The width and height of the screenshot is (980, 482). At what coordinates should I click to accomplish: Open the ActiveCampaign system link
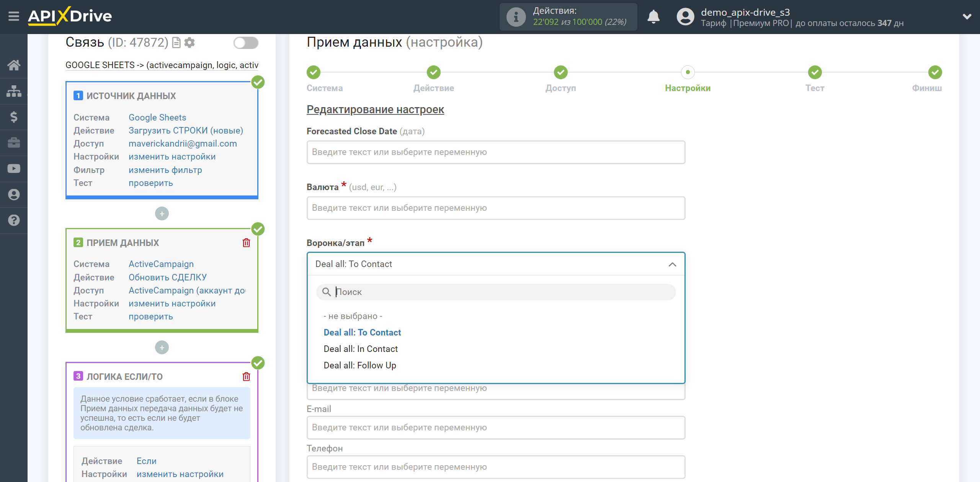[x=161, y=264]
